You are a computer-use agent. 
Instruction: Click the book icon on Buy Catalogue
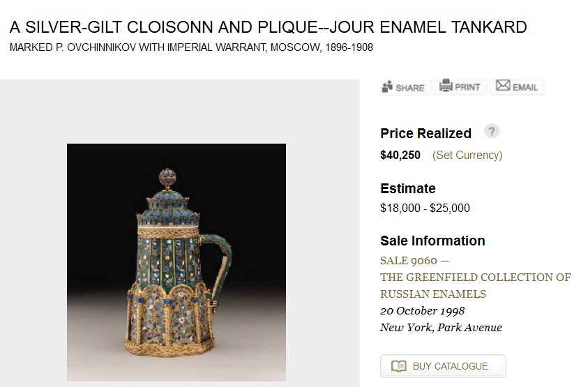point(398,366)
